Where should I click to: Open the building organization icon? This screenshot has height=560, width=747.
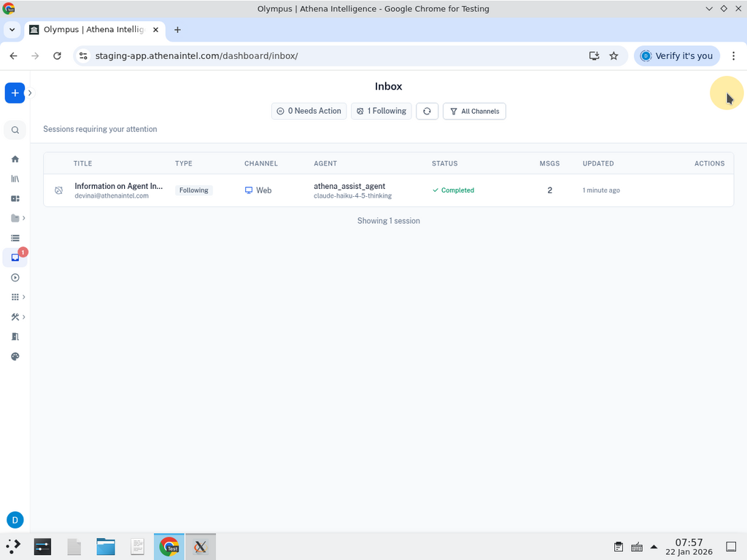(15, 337)
